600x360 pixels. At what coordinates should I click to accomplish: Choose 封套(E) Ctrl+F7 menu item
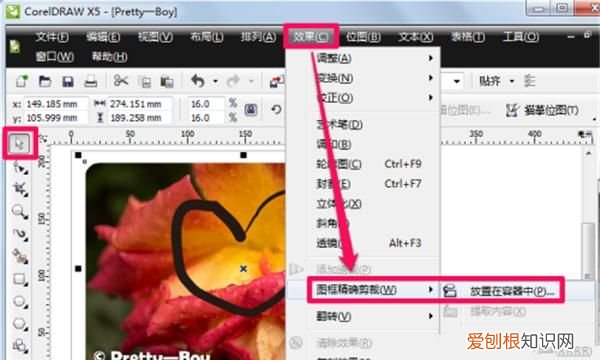363,184
